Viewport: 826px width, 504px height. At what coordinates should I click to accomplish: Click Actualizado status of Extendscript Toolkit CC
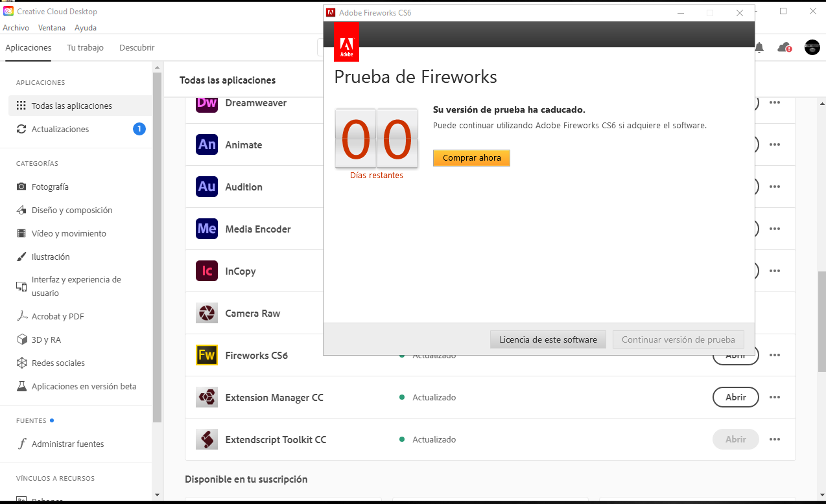[x=434, y=439]
